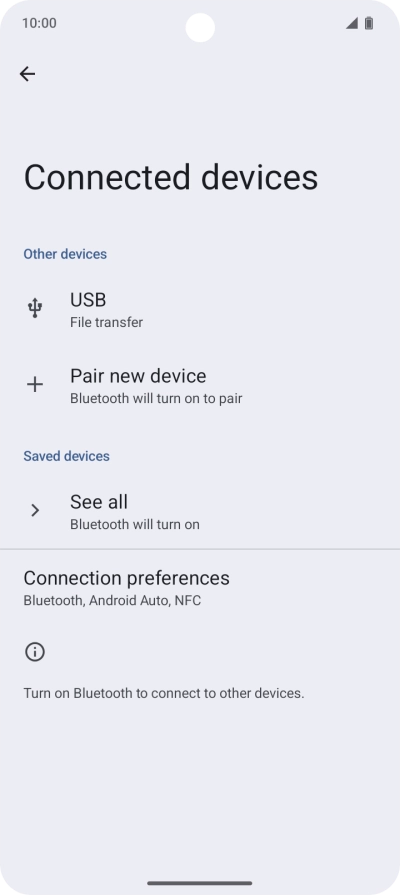Image resolution: width=400 pixels, height=895 pixels.
Task: Tap the battery icon in status bar
Action: click(369, 23)
